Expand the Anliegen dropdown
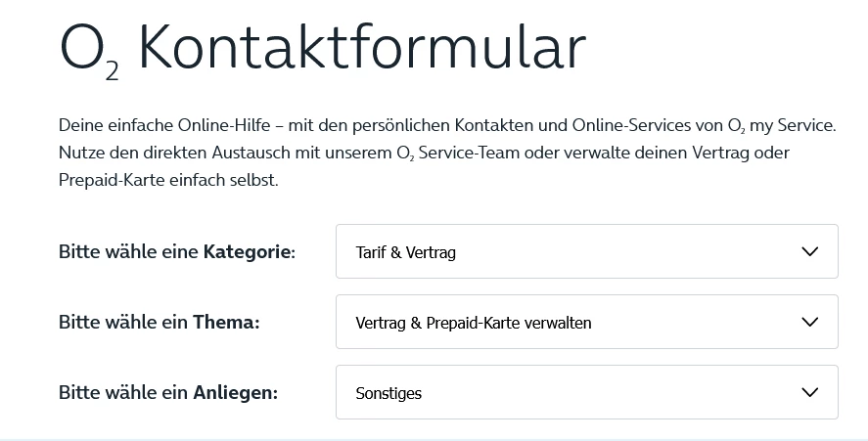This screenshot has height=441, width=868. (586, 392)
